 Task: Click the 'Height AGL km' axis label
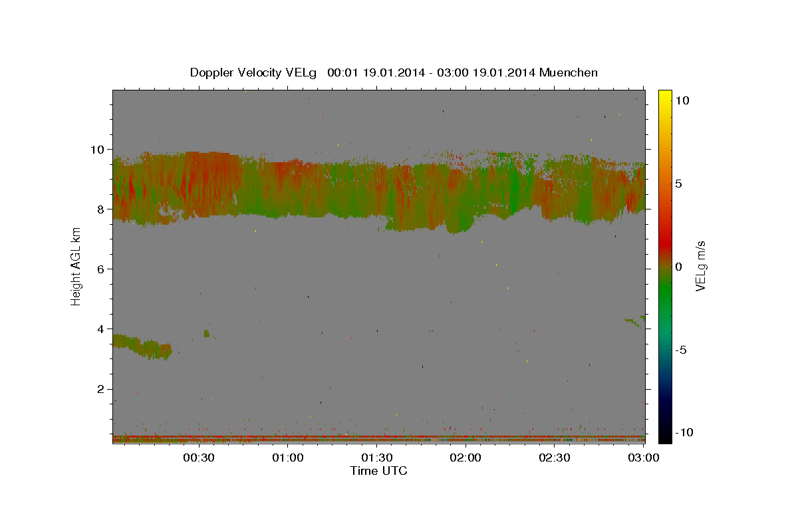[76, 268]
